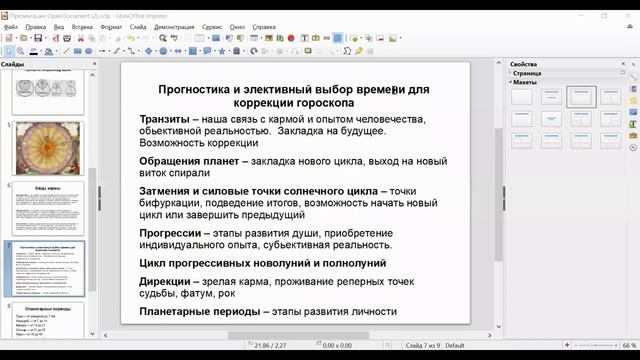The height and width of the screenshot is (360, 640).
Task: Click the Слайд 7 из 9 status entry
Action: coord(422,345)
